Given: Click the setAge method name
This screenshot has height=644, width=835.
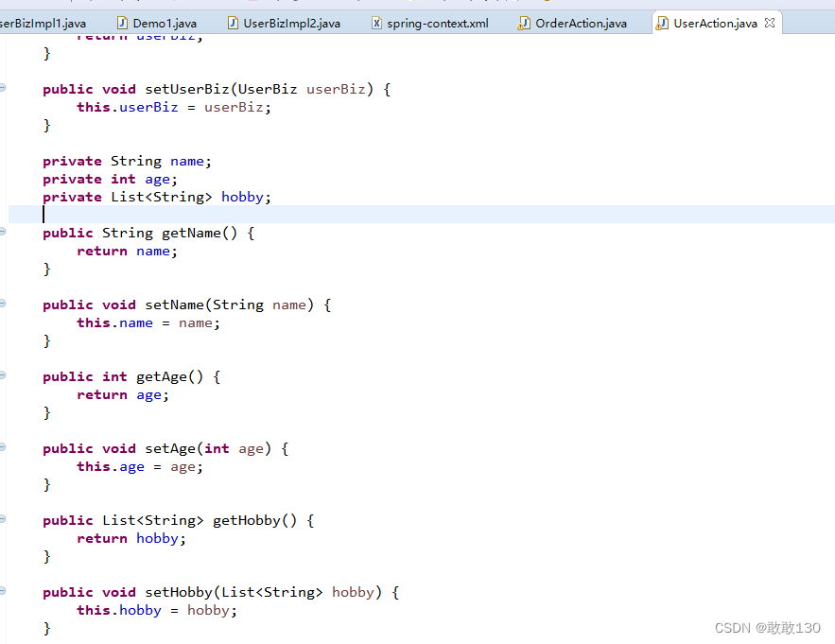Looking at the screenshot, I should [x=170, y=448].
